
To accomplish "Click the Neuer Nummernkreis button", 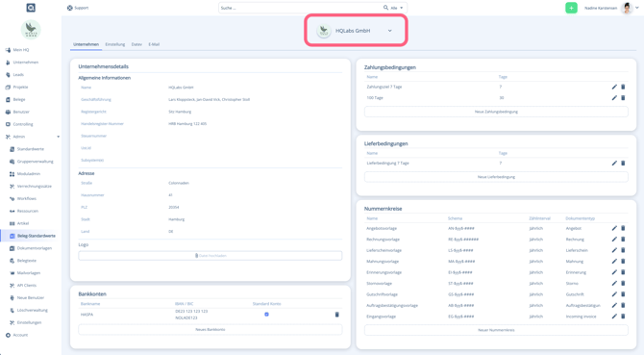I will [x=496, y=330].
